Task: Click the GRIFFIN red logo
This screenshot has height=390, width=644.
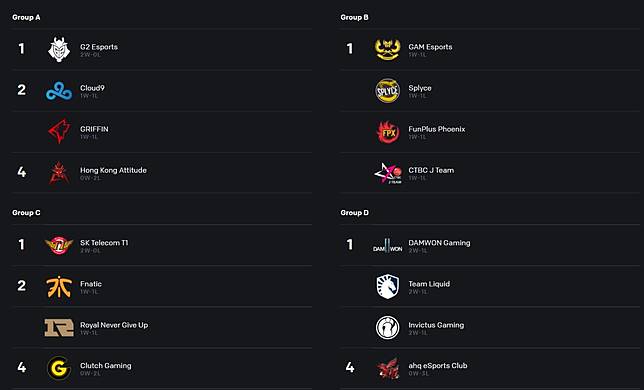Action: [x=59, y=131]
